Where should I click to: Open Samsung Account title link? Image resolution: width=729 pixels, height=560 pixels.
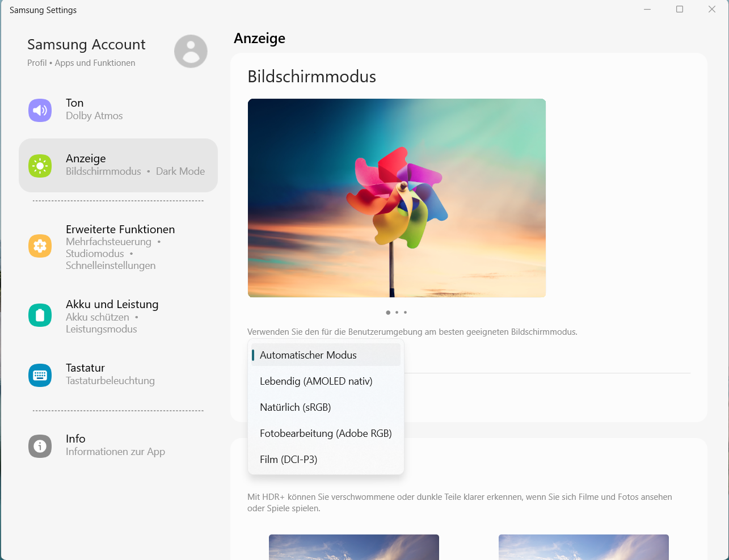86,44
